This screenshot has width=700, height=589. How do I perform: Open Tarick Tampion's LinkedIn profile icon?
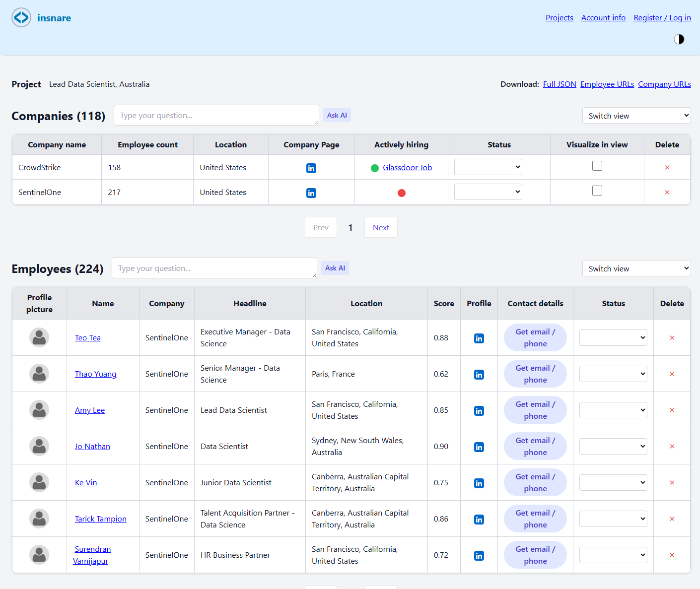coord(479,520)
